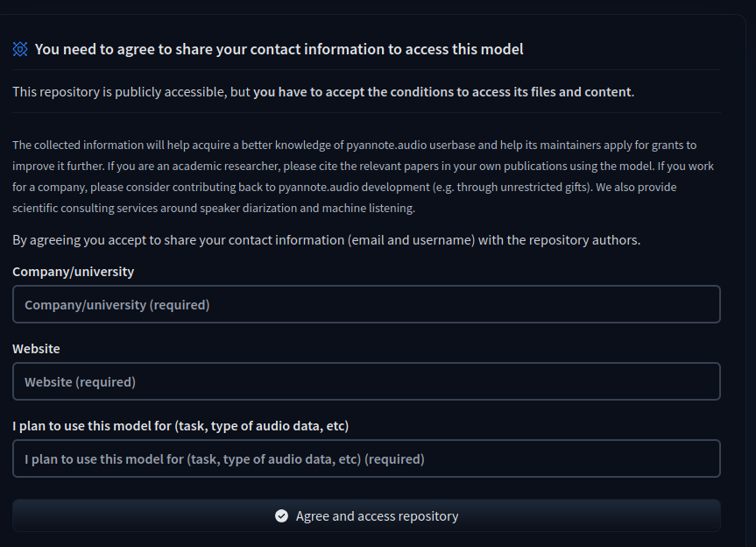Click the bold 'you have to accept the conditions' text
This screenshot has width=756, height=547.
pyautogui.click(x=442, y=92)
